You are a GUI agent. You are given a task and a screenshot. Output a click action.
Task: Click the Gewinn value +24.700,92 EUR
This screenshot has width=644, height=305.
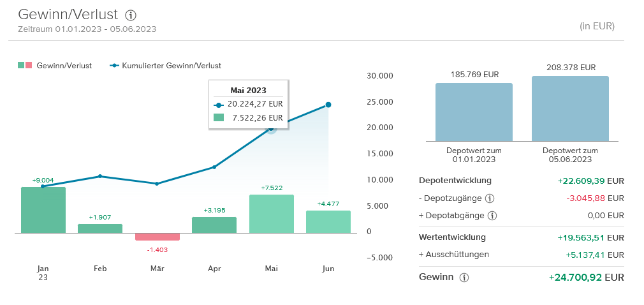tap(586, 278)
